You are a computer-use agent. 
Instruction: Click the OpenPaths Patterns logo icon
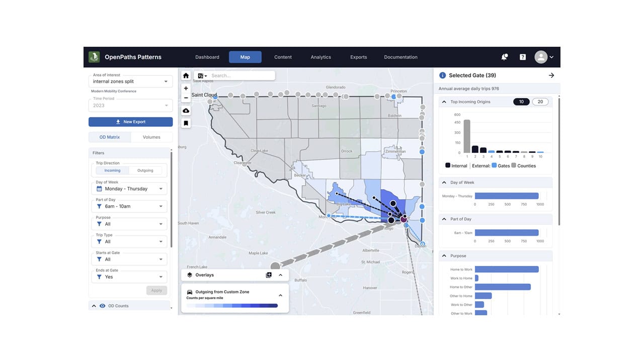click(94, 57)
